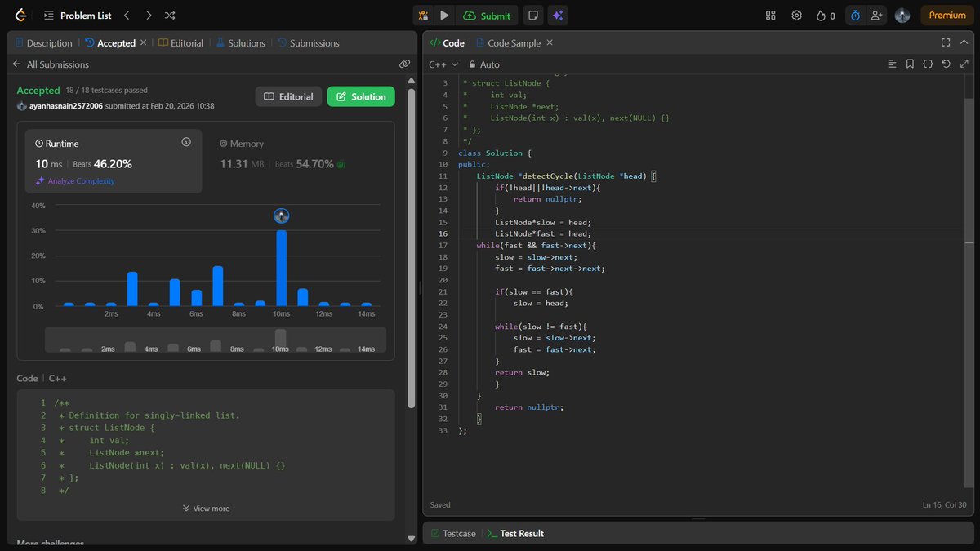Invite a collaborator with add-person icon

877,16
